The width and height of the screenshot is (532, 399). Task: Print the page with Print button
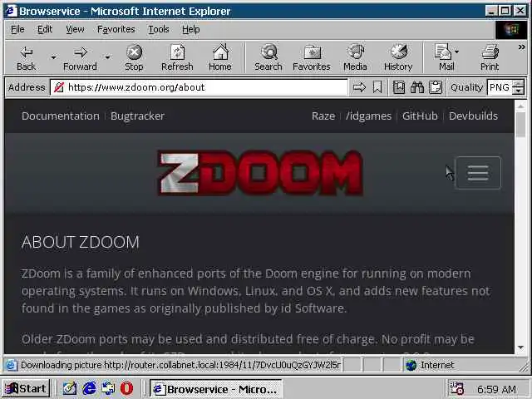point(490,58)
